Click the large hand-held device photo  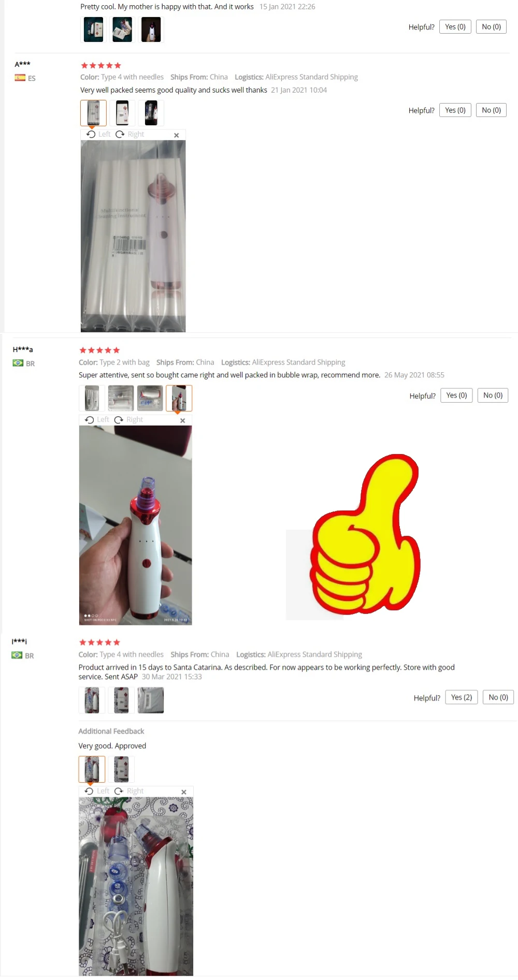[x=136, y=525]
